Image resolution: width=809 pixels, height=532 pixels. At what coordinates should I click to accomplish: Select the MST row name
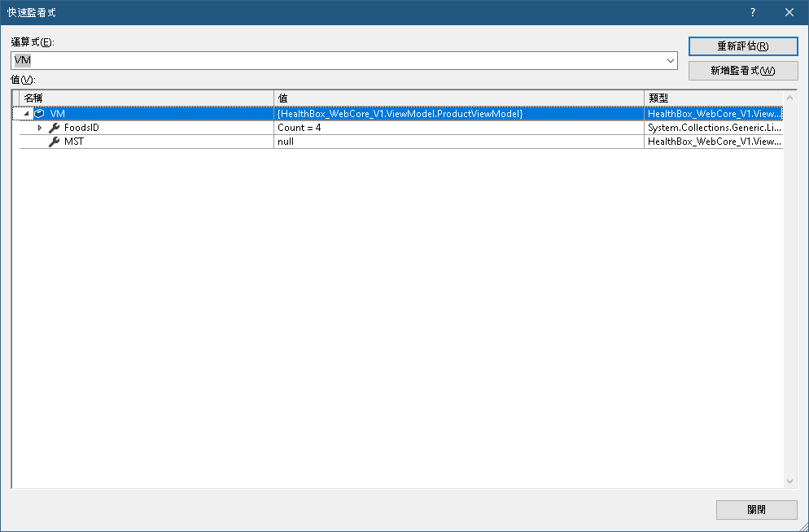pos(74,142)
